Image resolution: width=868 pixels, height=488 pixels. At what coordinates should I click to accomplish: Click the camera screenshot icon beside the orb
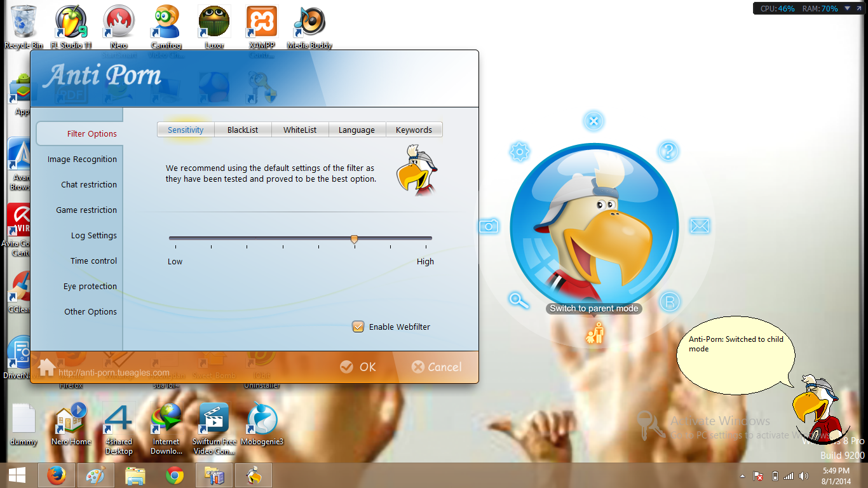point(489,226)
